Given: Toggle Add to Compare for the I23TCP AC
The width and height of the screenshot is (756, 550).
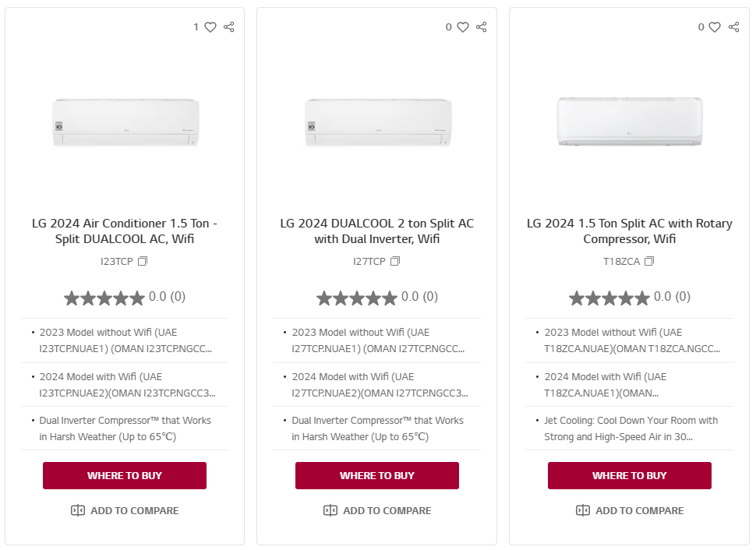Looking at the screenshot, I should pyautogui.click(x=125, y=511).
